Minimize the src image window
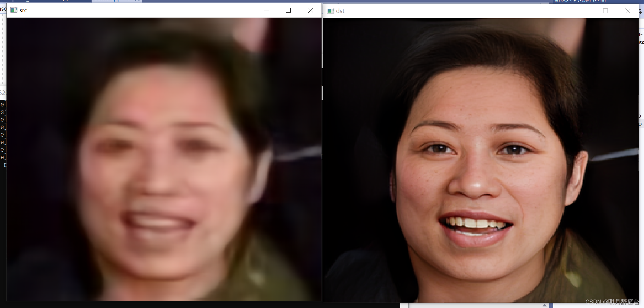Viewport: 644px width, 308px height. pyautogui.click(x=267, y=10)
